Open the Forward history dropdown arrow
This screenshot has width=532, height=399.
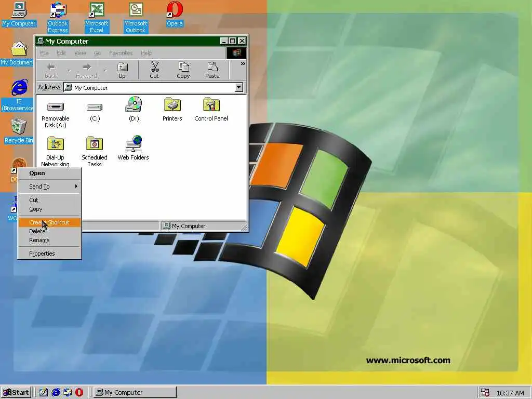coord(105,71)
